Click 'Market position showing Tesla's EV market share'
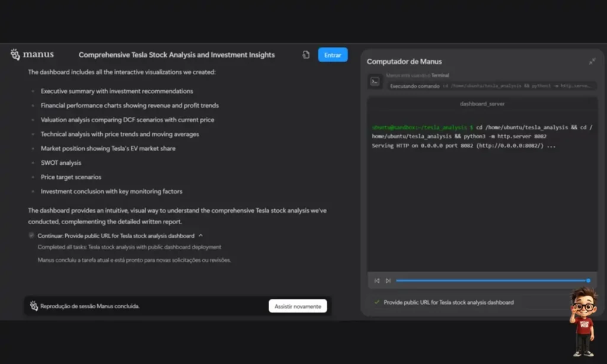The width and height of the screenshot is (607, 364). click(108, 148)
